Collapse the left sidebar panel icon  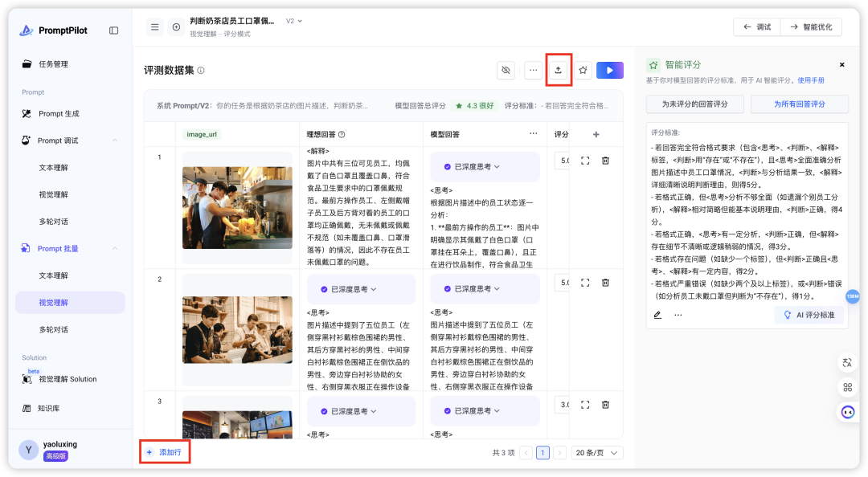point(113,31)
